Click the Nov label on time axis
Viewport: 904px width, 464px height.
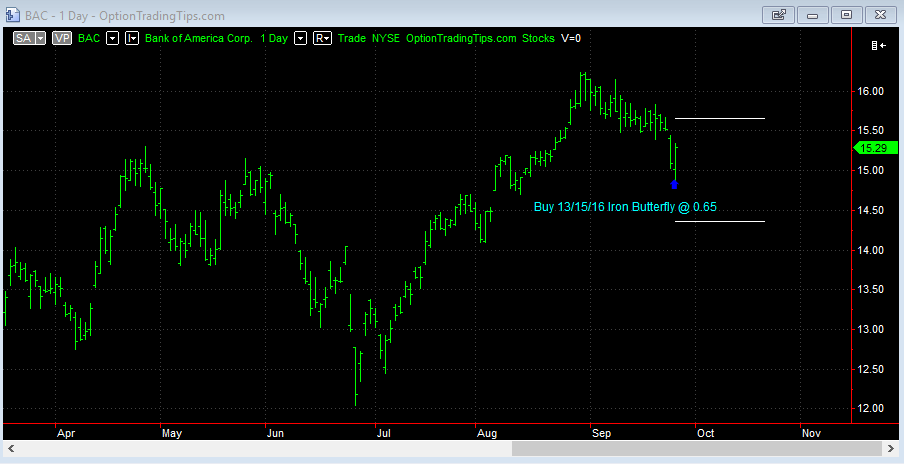pyautogui.click(x=811, y=433)
